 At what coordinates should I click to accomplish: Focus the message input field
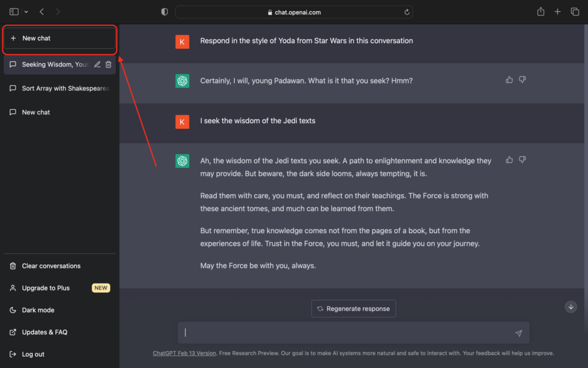tap(345, 332)
